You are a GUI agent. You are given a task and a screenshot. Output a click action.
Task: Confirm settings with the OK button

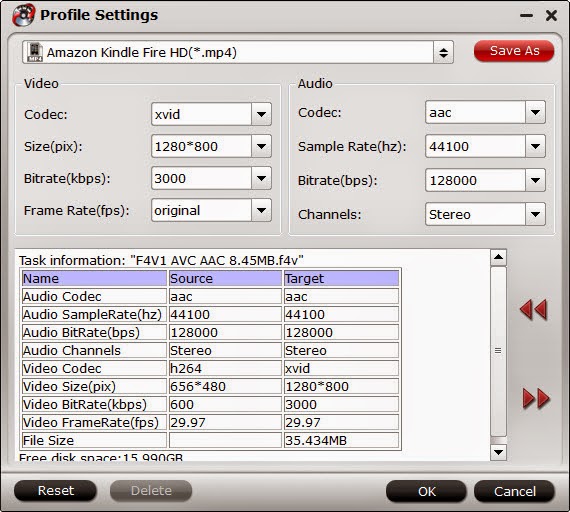426,491
